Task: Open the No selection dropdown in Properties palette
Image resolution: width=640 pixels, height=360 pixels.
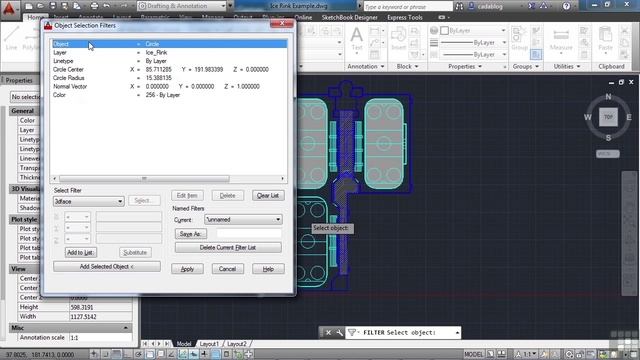Action: click(x=25, y=97)
